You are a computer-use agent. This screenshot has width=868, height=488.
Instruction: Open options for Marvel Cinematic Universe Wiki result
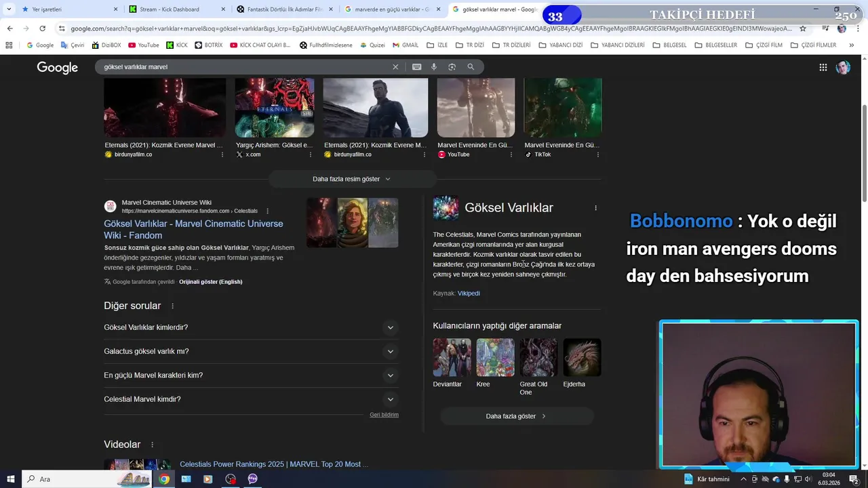pyautogui.click(x=267, y=211)
